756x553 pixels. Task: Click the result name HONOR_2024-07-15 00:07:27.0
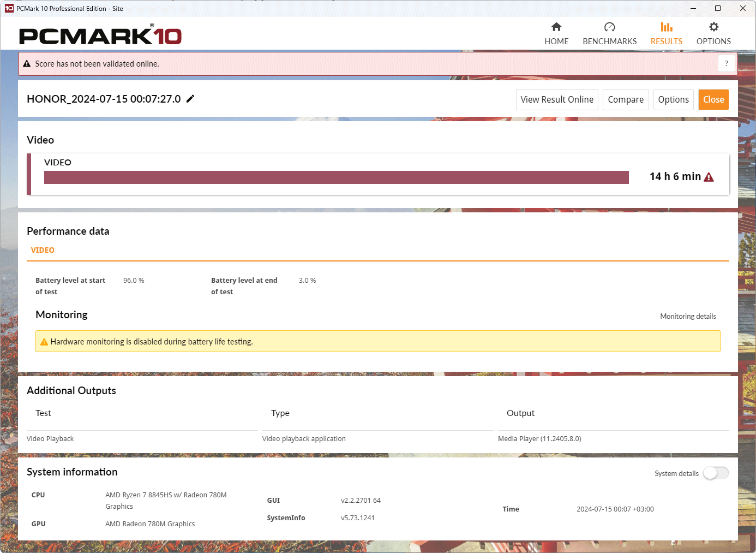point(104,99)
